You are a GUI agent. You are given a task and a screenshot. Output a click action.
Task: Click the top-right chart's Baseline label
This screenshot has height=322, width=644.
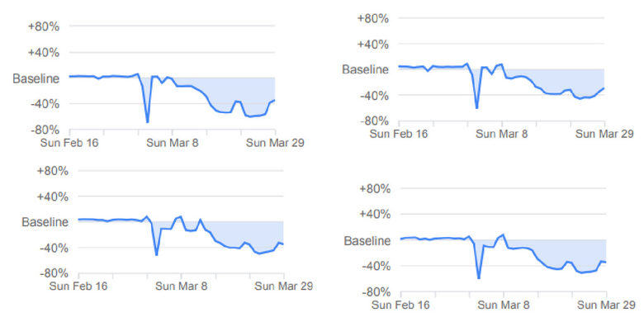pyautogui.click(x=366, y=69)
